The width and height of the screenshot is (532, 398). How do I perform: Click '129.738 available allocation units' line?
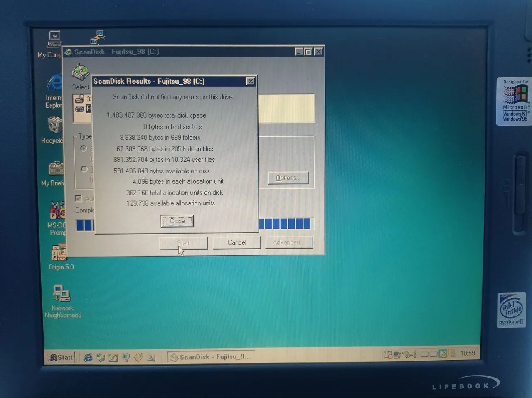click(x=170, y=203)
